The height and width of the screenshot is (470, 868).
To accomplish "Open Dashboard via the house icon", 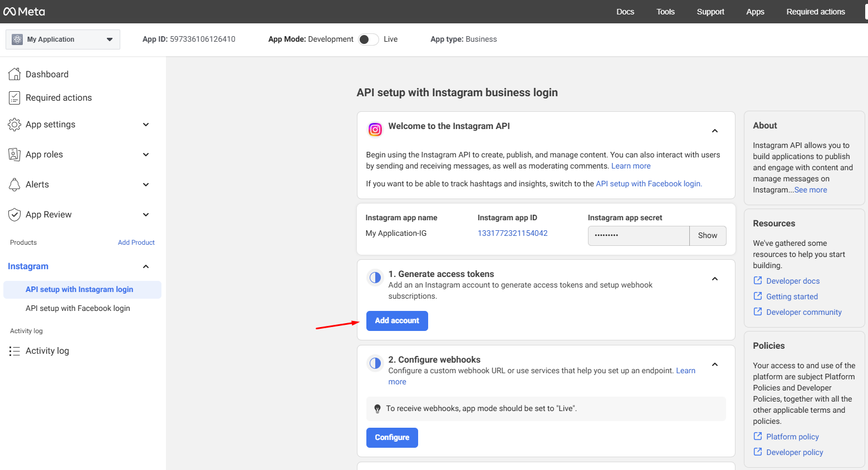I will tap(14, 74).
